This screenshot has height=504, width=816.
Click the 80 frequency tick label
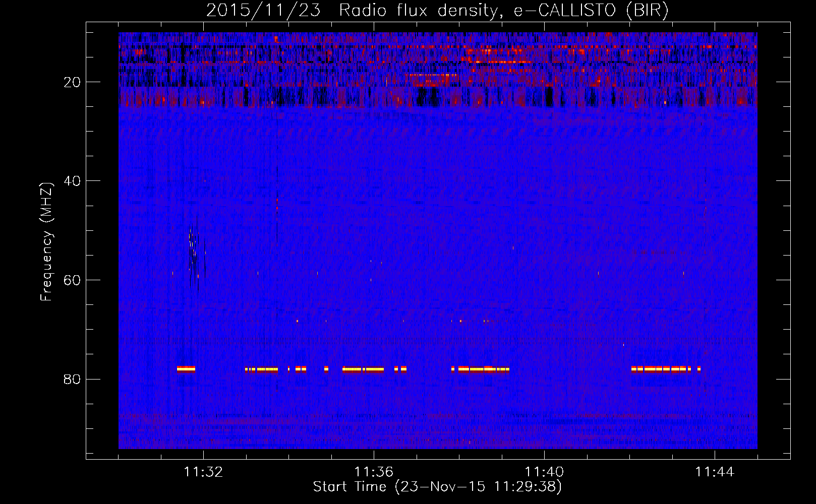pyautogui.click(x=72, y=379)
